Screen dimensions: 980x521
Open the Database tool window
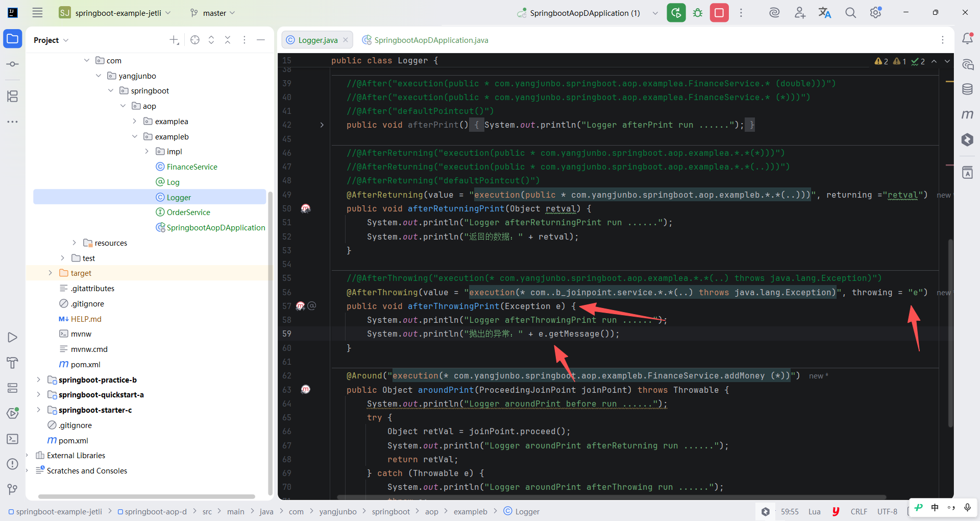[x=967, y=89]
